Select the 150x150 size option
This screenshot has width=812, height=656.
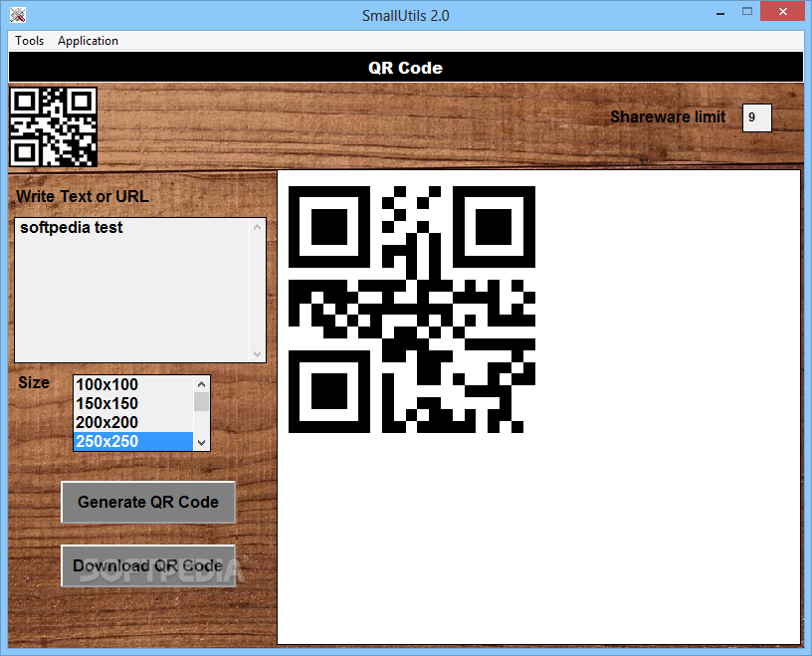click(133, 403)
